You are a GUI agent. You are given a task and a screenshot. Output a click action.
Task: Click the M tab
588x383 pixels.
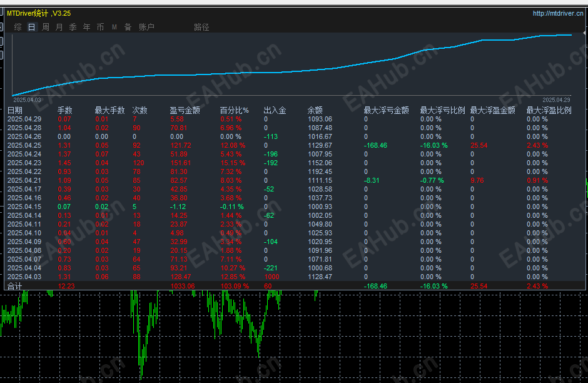click(114, 27)
